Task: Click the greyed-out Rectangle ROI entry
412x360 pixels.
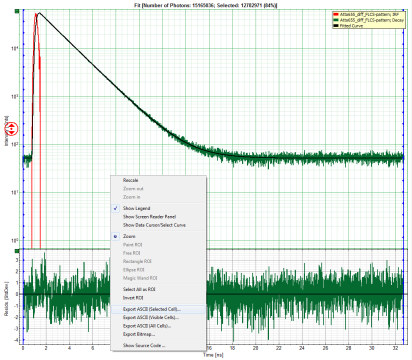Action: pyautogui.click(x=158, y=261)
